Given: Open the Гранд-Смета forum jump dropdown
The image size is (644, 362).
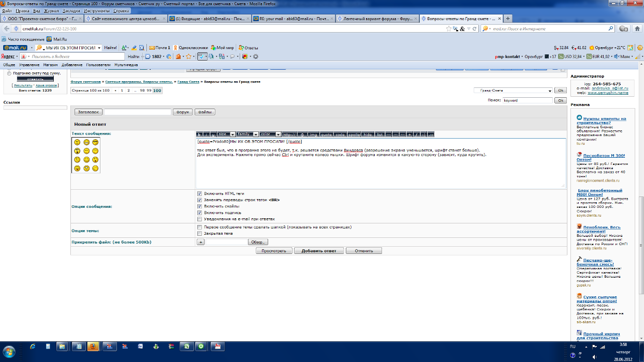Looking at the screenshot, I should pos(513,90).
